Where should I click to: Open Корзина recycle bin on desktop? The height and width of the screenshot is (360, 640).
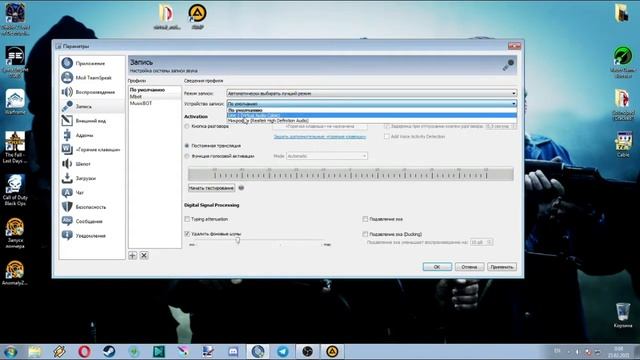point(623,315)
